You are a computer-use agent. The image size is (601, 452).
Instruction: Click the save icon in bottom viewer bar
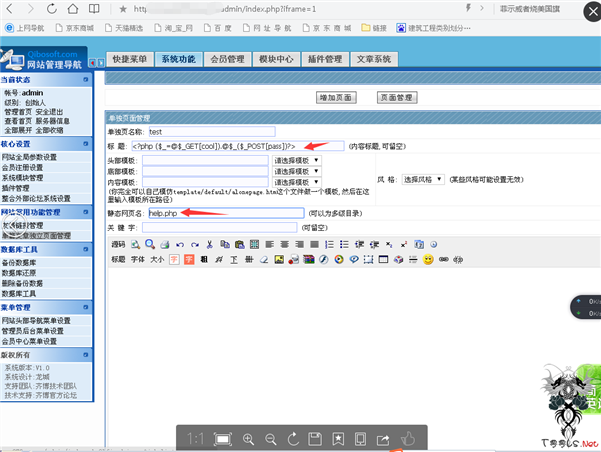[315, 439]
